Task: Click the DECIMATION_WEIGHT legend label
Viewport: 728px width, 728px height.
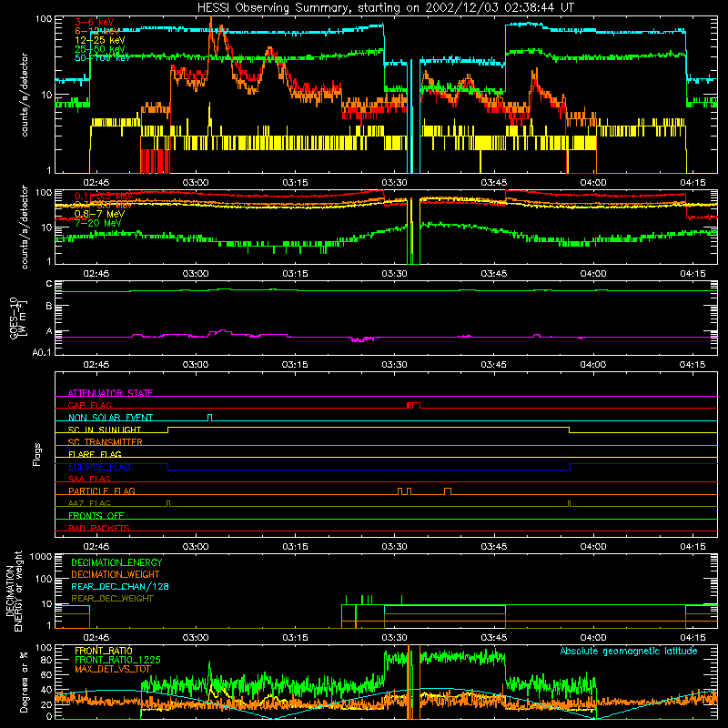Action: 116,575
